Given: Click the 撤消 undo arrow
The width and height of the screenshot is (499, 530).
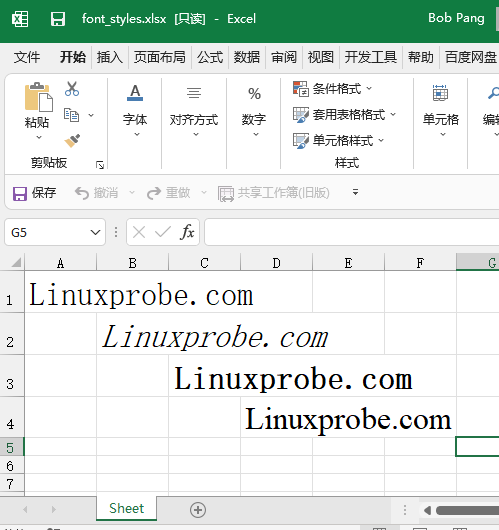Looking at the screenshot, I should pyautogui.click(x=81, y=193).
